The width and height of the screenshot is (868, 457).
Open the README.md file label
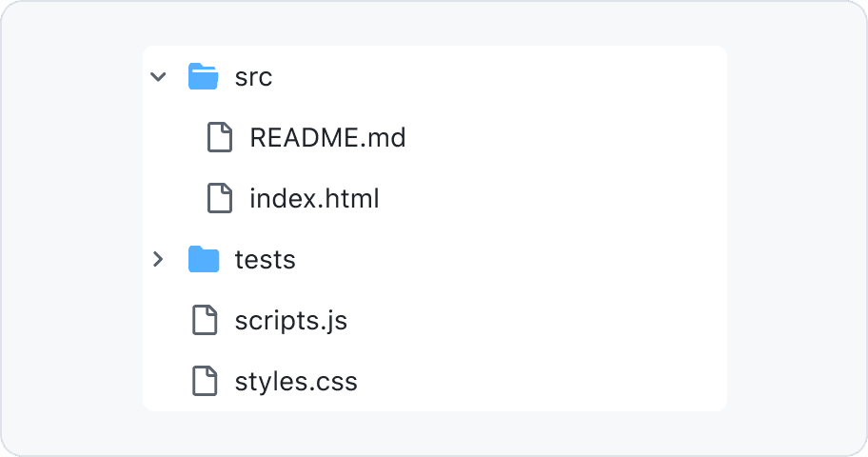click(x=327, y=137)
